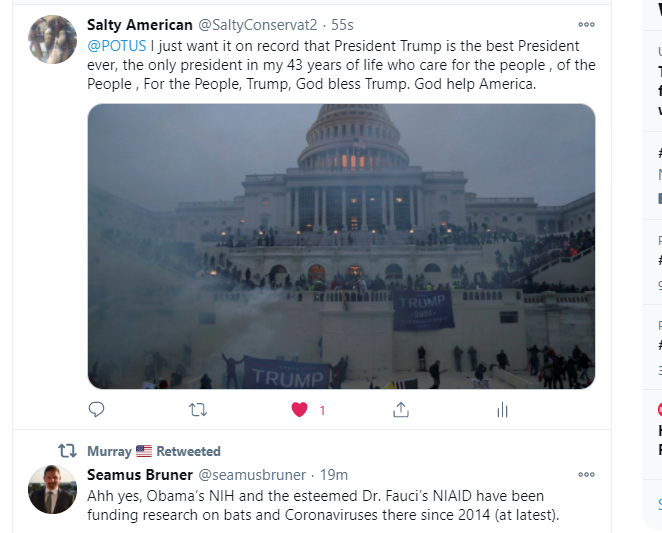Click the @POTUS mention link
The height and width of the screenshot is (533, 662).
point(116,46)
